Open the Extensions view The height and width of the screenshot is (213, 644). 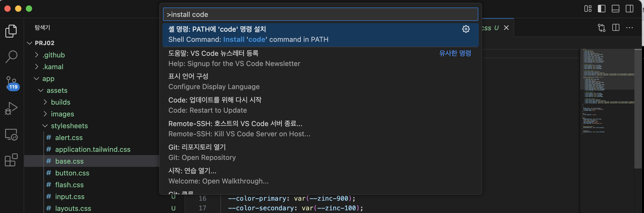click(x=11, y=160)
